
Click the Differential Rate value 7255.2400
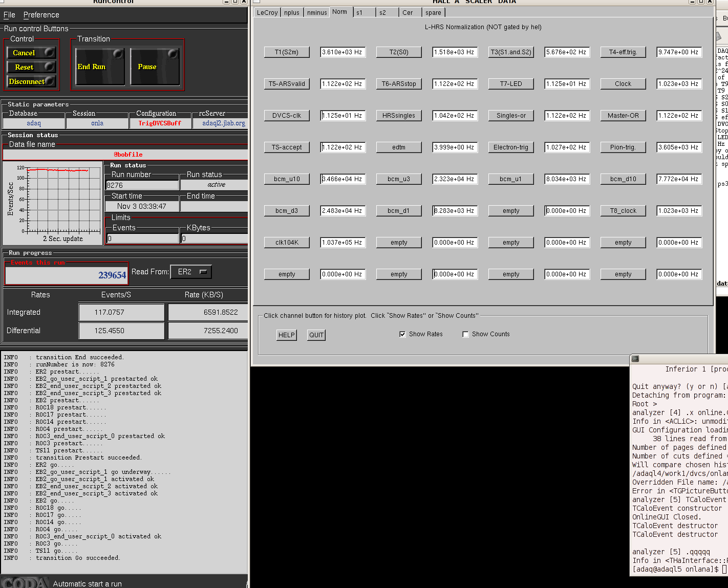208,331
